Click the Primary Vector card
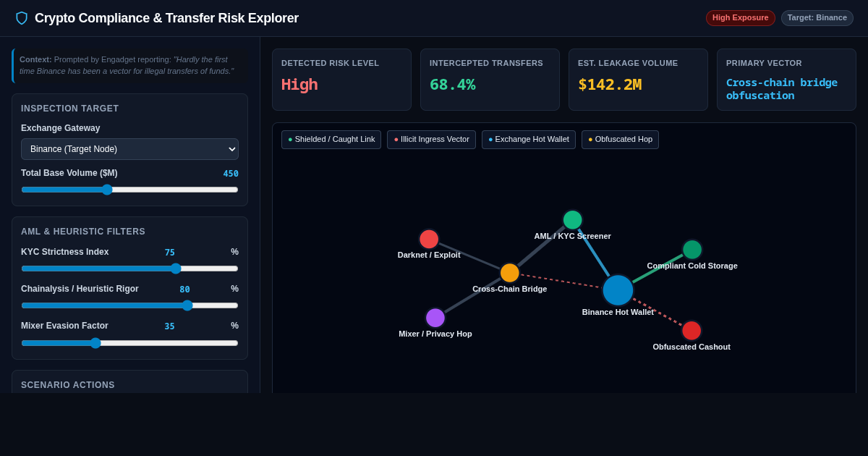The image size is (868, 456). pyautogui.click(x=786, y=80)
